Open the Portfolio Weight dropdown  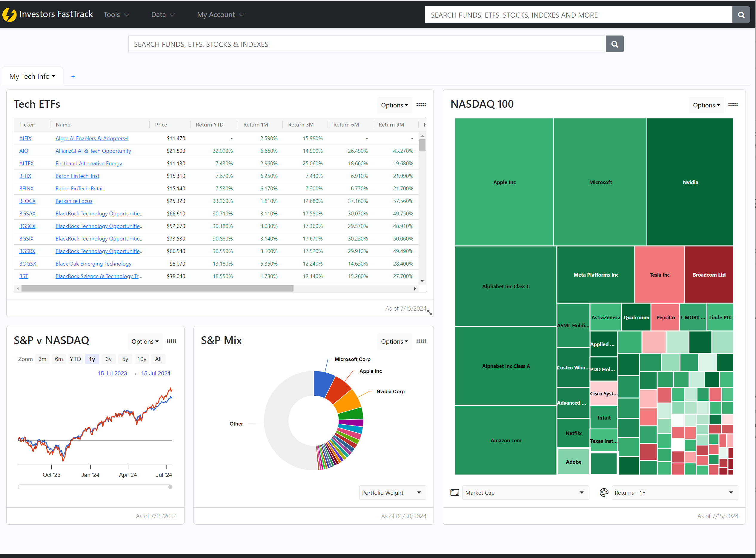coord(392,492)
